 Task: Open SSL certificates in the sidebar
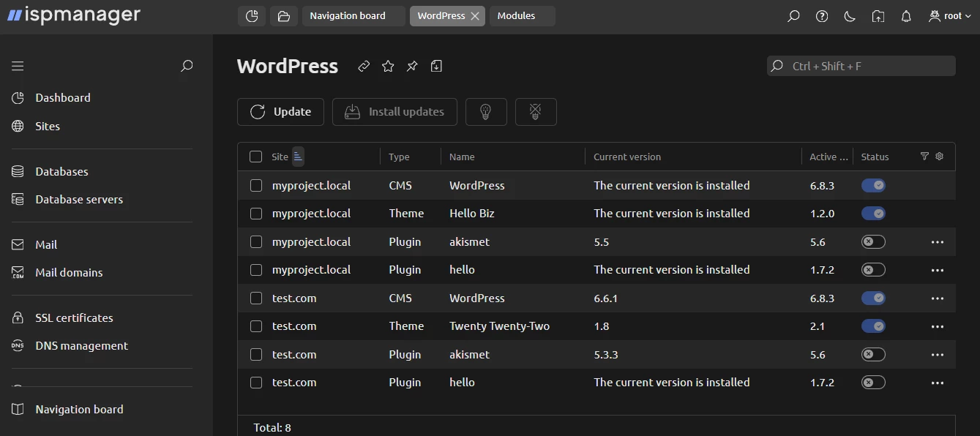[x=73, y=317]
